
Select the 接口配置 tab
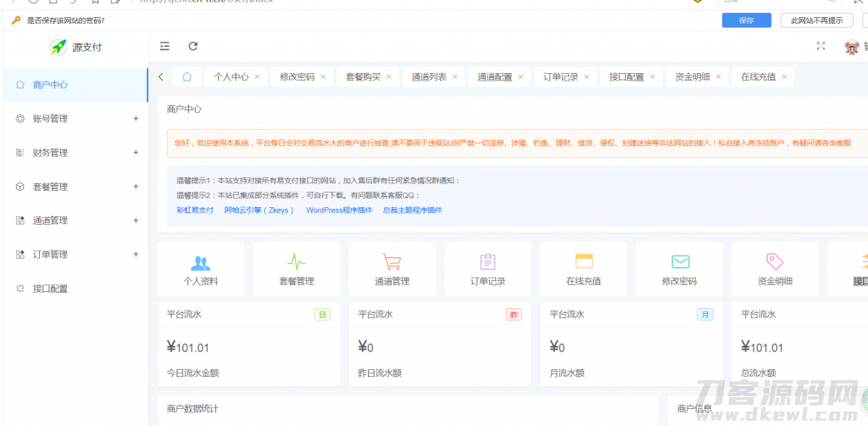pos(626,76)
